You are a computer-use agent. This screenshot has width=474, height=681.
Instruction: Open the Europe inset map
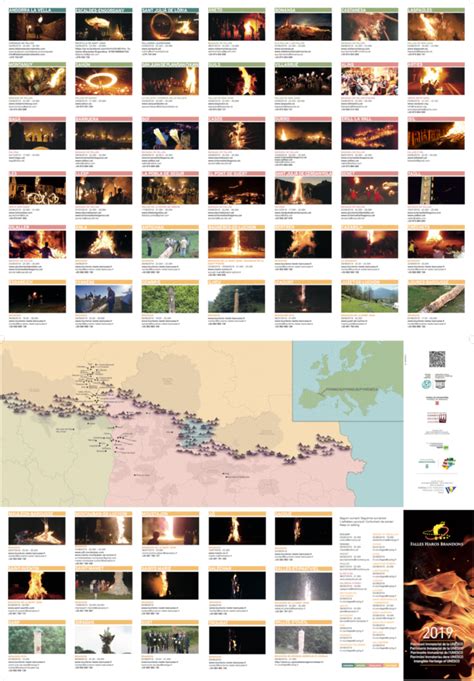tap(348, 381)
